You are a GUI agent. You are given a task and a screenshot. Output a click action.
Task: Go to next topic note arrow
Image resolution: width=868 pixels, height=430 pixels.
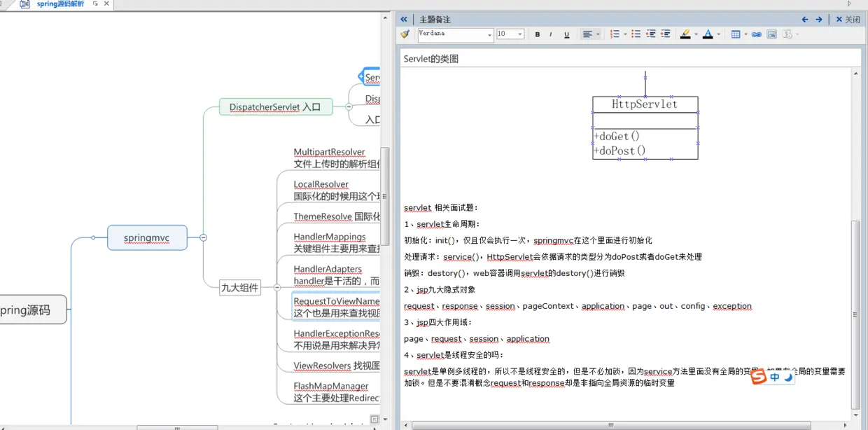coord(819,20)
